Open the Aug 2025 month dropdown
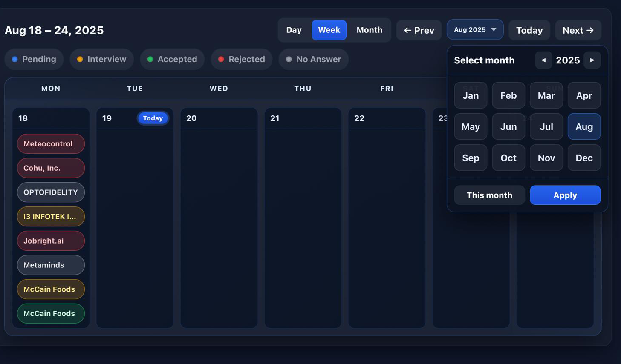This screenshot has width=621, height=364. tap(475, 30)
